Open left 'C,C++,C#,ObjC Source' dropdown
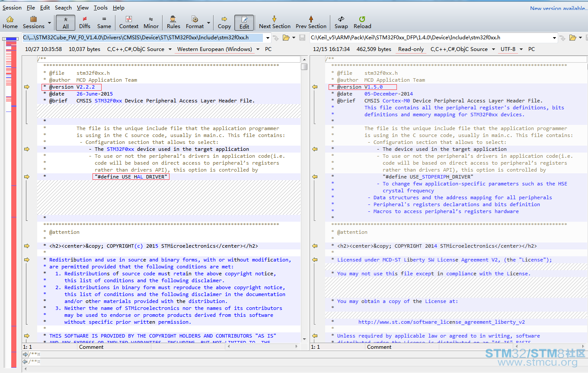This screenshot has width=588, height=373. 169,49
